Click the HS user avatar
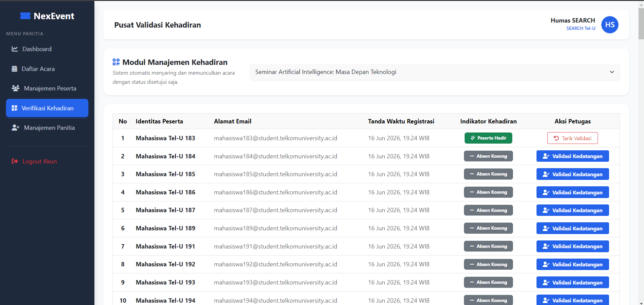This screenshot has height=305, width=644. [610, 25]
